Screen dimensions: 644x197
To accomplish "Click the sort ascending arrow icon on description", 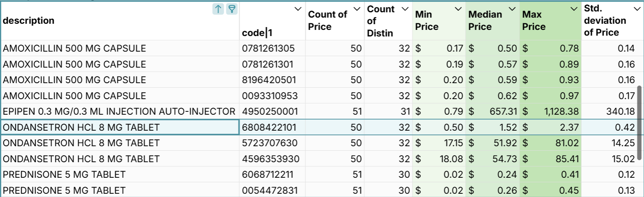I will click(218, 9).
